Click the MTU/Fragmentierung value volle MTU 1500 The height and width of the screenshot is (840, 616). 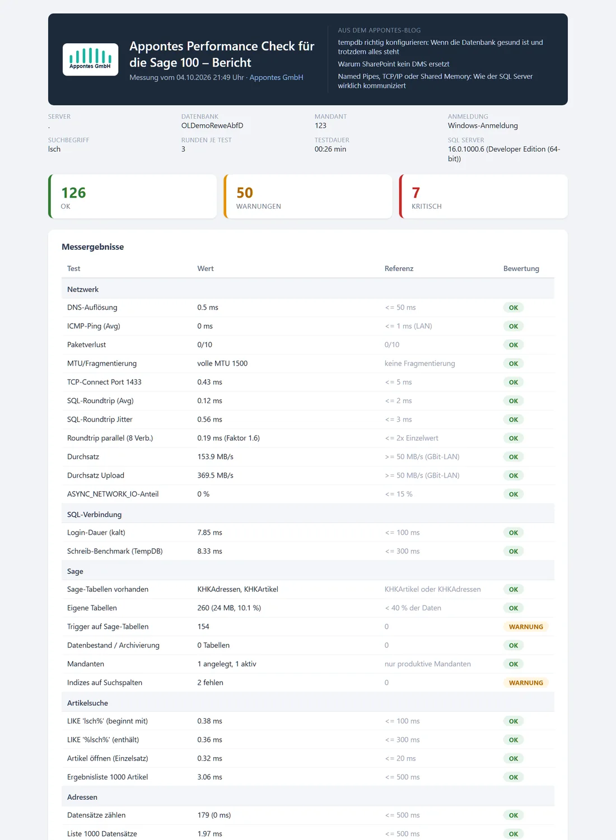(x=222, y=363)
